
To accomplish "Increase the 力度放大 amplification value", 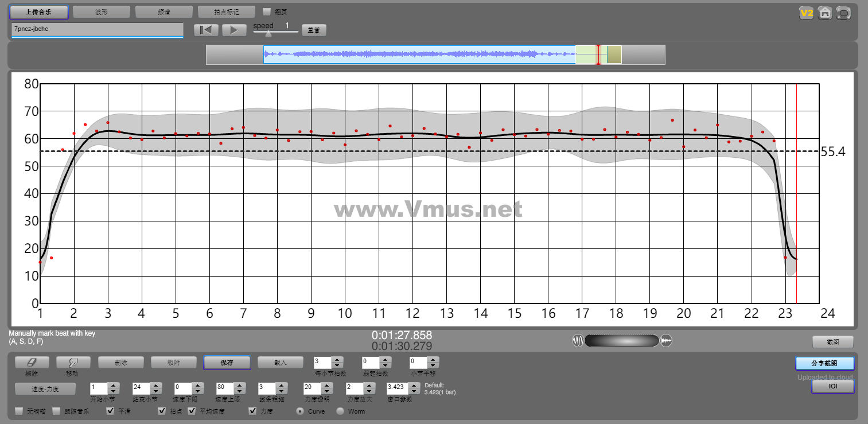I will 369,386.
